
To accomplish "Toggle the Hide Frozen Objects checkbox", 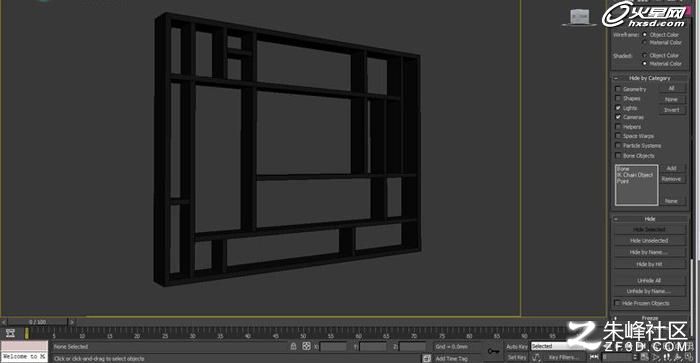I will [618, 303].
